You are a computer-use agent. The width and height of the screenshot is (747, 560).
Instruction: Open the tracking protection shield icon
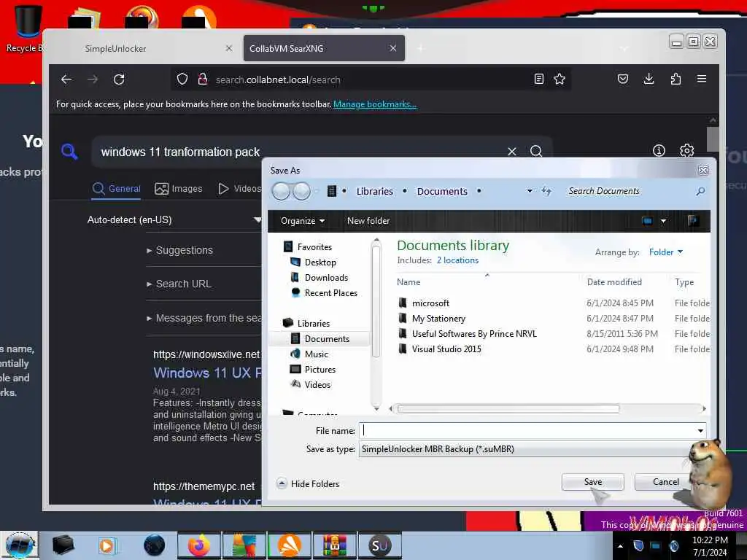[x=182, y=79]
